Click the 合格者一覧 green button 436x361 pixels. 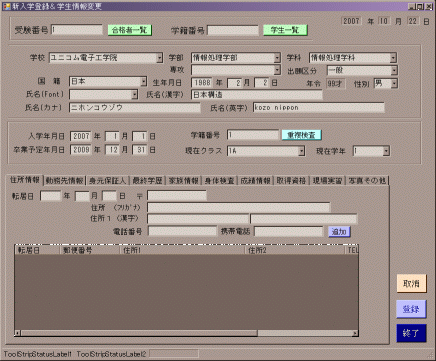(x=130, y=30)
